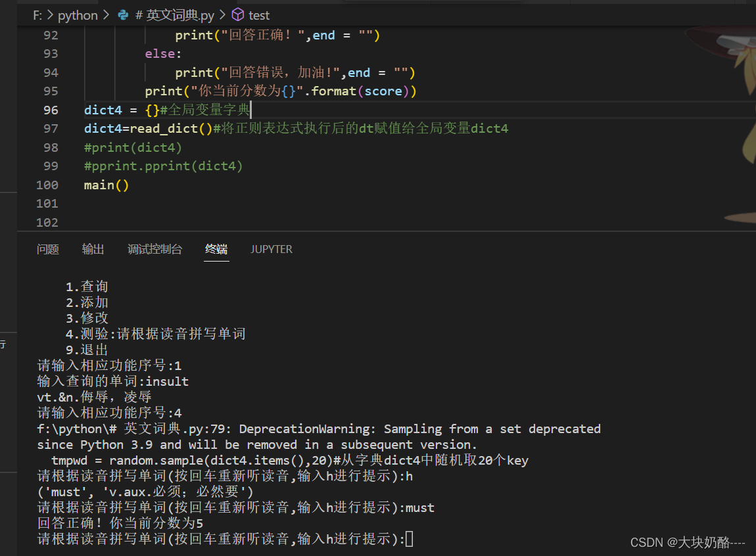Select the JUPYTER panel tab
Screen dimensions: 756x556
click(x=272, y=249)
